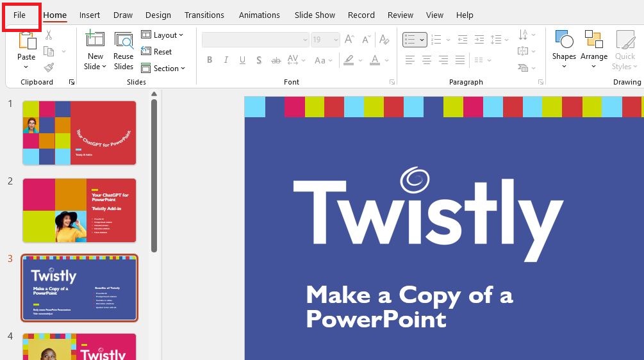Screen dimensions: 644x360
Task: Decrease list indent level
Action: tap(463, 40)
